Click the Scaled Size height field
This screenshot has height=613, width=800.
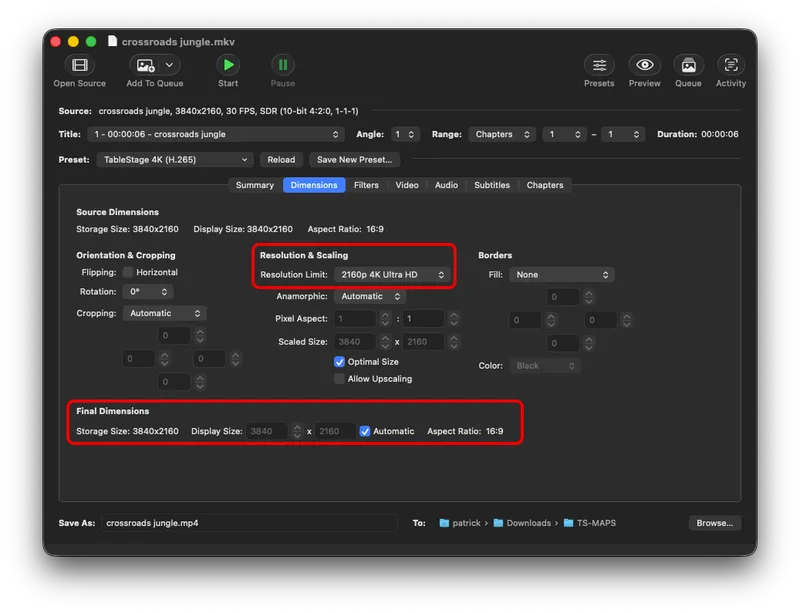click(423, 341)
